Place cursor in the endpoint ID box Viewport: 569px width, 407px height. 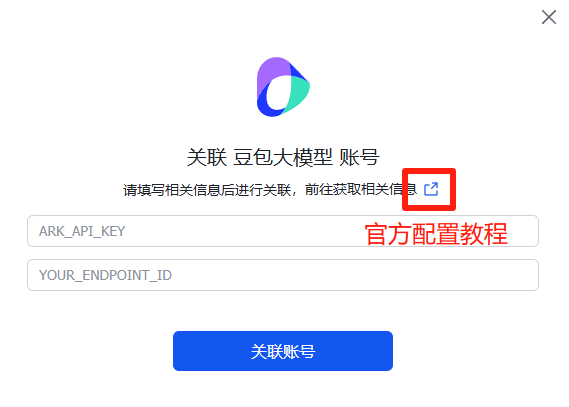pos(283,275)
